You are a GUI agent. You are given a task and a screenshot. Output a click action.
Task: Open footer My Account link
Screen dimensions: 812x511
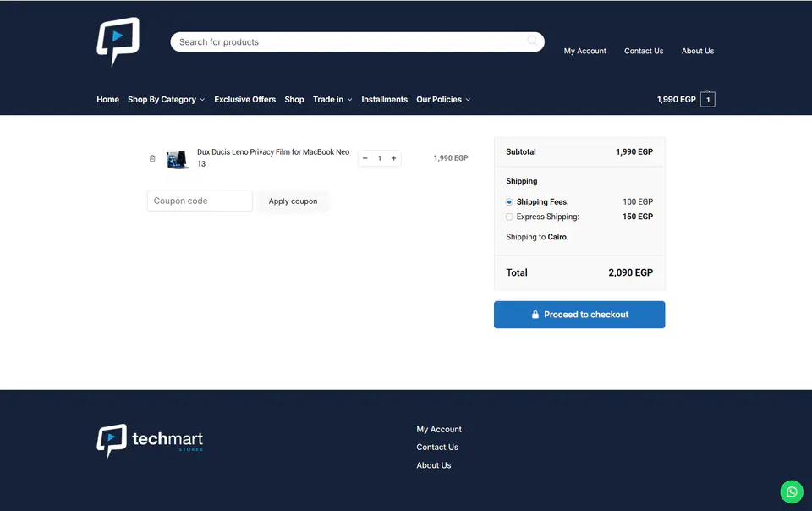pyautogui.click(x=439, y=429)
